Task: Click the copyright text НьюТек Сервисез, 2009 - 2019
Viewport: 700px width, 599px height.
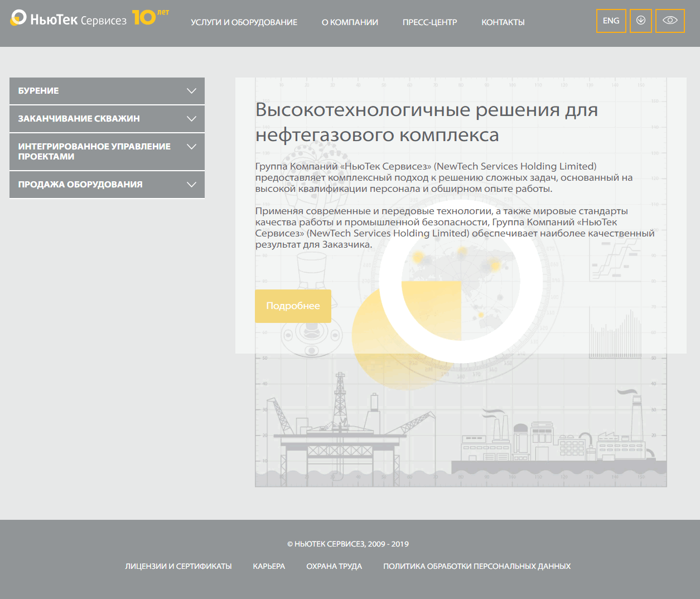Action: [348, 544]
